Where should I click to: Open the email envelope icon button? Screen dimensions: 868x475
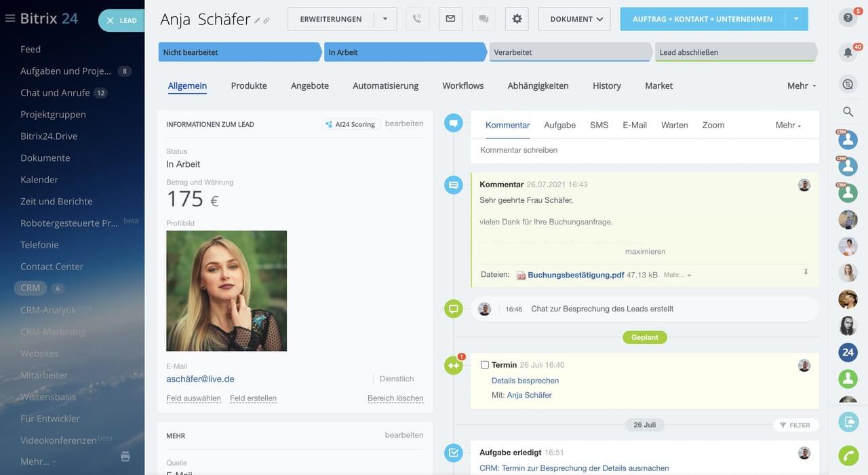tap(450, 19)
